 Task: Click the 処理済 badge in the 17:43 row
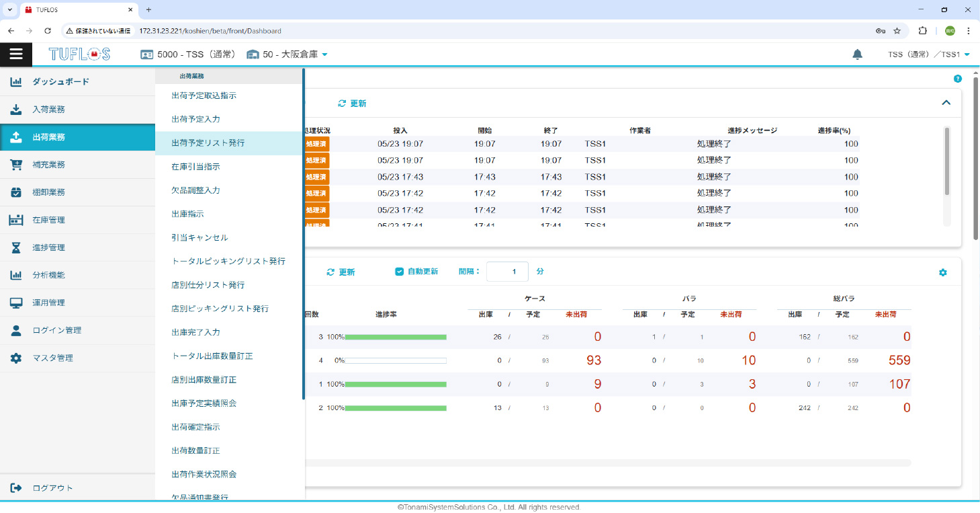pyautogui.click(x=316, y=177)
